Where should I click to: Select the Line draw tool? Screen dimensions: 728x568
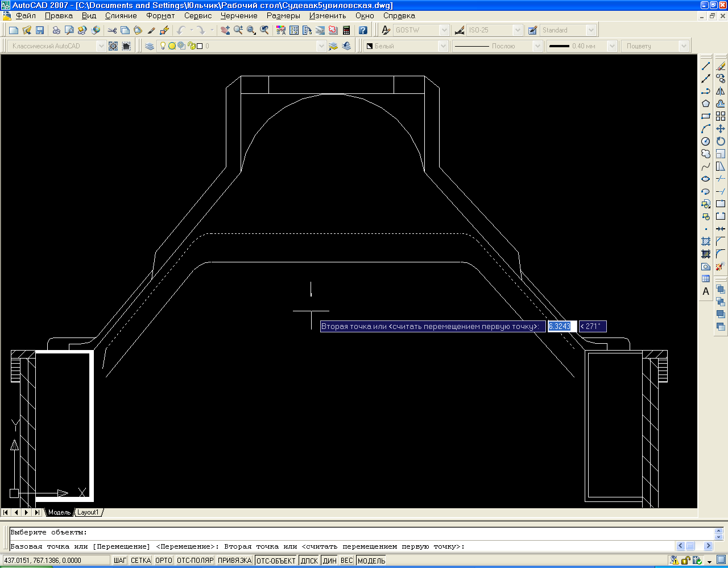click(706, 66)
